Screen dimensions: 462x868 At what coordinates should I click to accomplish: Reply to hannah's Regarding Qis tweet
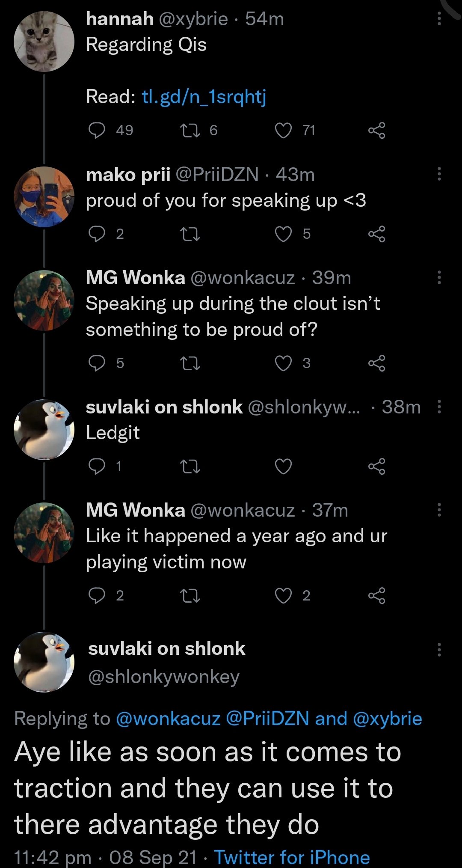(97, 130)
